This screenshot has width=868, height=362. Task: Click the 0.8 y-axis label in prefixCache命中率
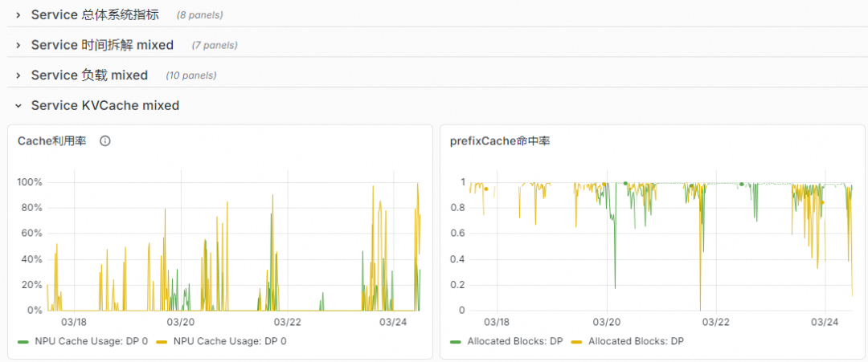(457, 209)
